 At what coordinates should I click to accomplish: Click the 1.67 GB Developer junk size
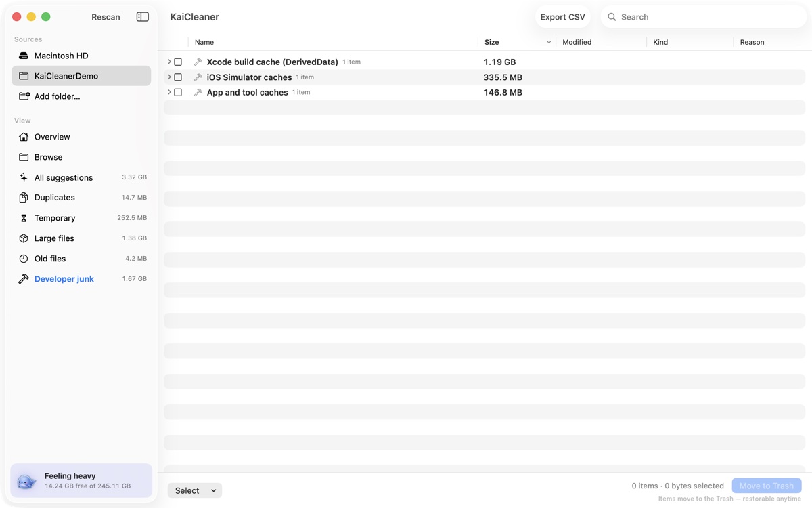click(x=134, y=279)
